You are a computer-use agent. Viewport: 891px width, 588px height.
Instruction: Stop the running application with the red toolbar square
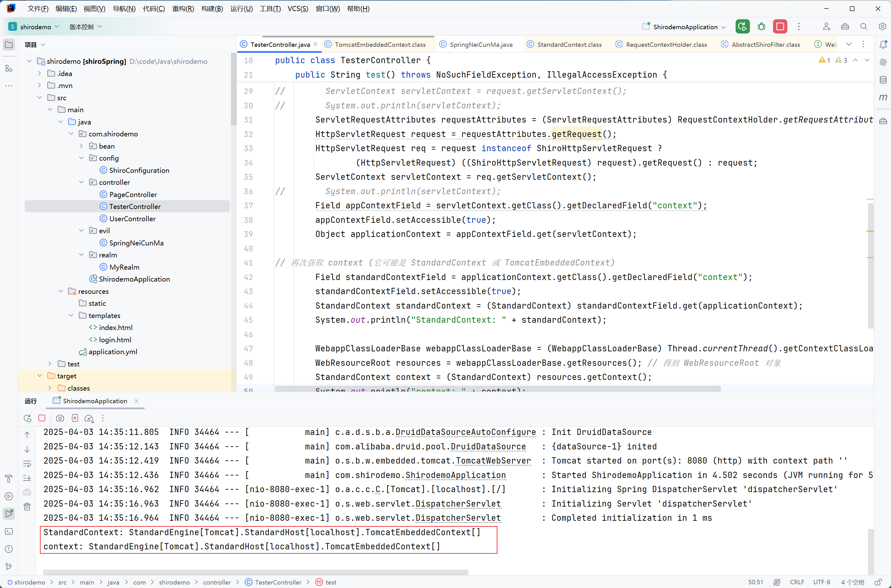[x=780, y=27]
